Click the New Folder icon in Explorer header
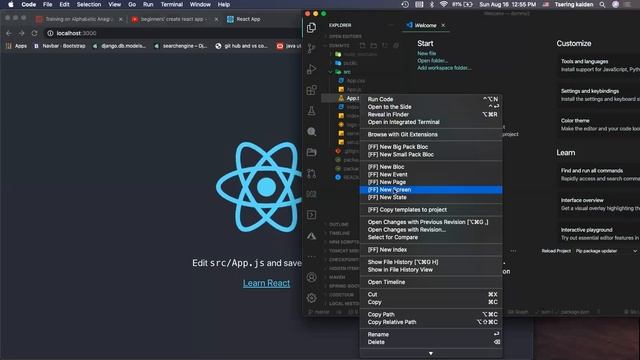Image resolution: width=640 pixels, height=360 pixels. (x=373, y=45)
